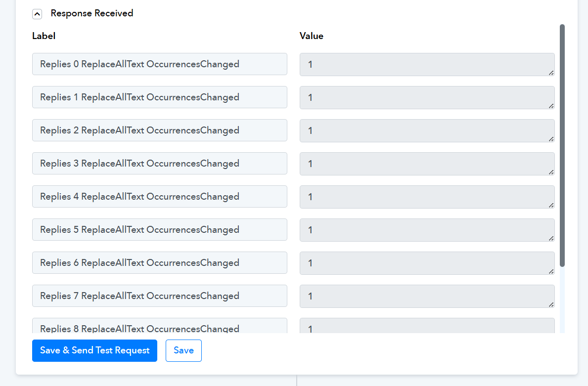Viewport: 588px width, 386px height.
Task: Grab resize handle of Replies 0 value box
Action: (551, 73)
